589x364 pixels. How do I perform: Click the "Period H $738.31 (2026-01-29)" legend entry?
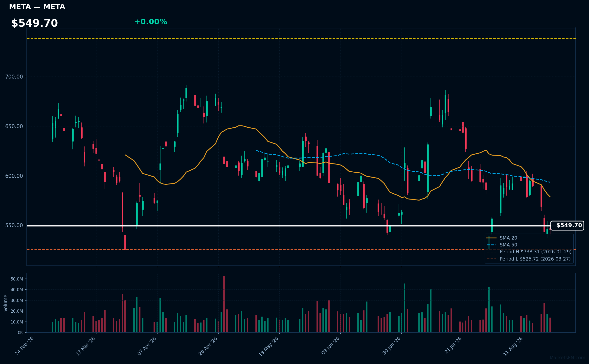click(536, 252)
